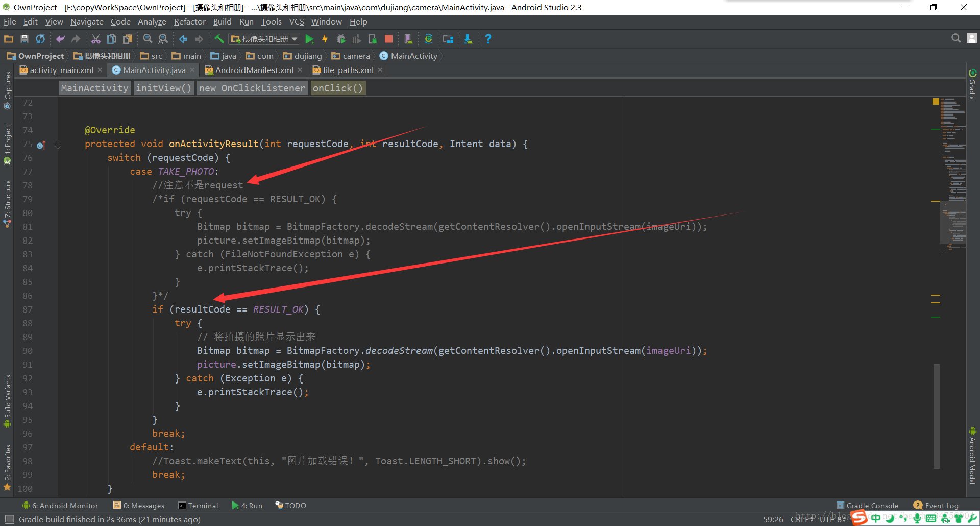Open the Analyze menu

(x=152, y=22)
